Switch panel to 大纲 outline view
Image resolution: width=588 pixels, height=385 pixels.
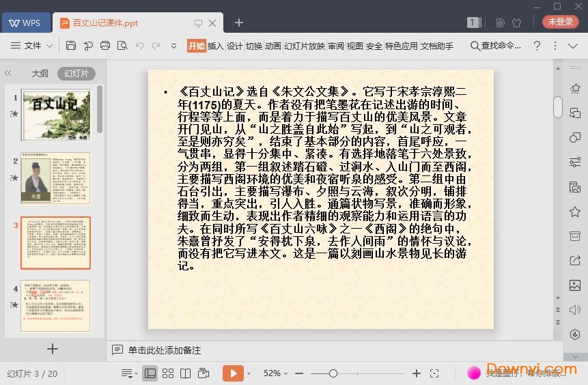pos(40,74)
